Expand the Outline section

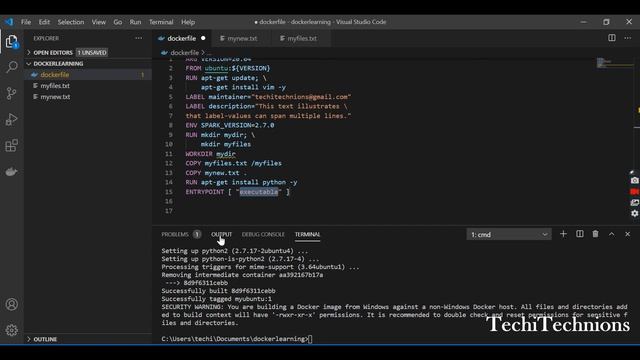[88, 339]
